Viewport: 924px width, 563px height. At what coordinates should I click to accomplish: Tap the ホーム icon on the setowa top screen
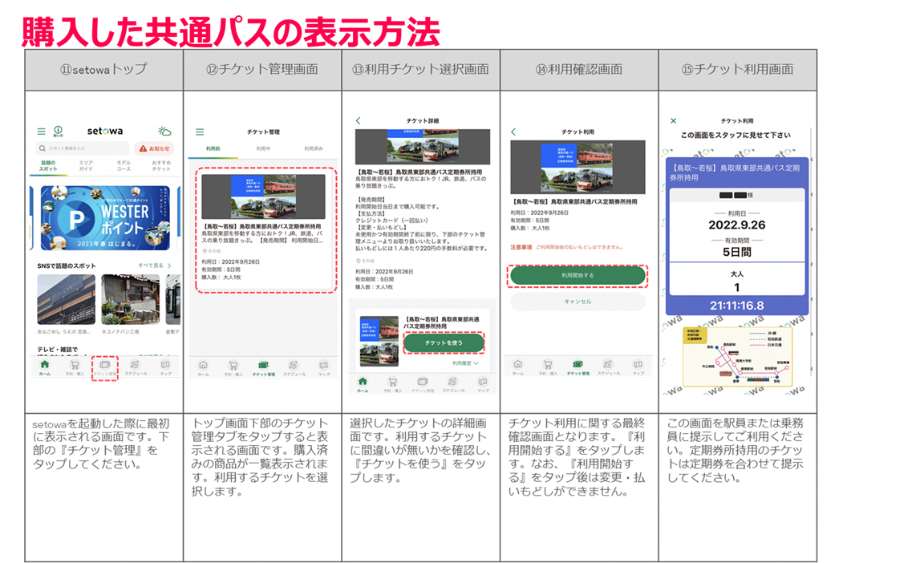coord(45,368)
